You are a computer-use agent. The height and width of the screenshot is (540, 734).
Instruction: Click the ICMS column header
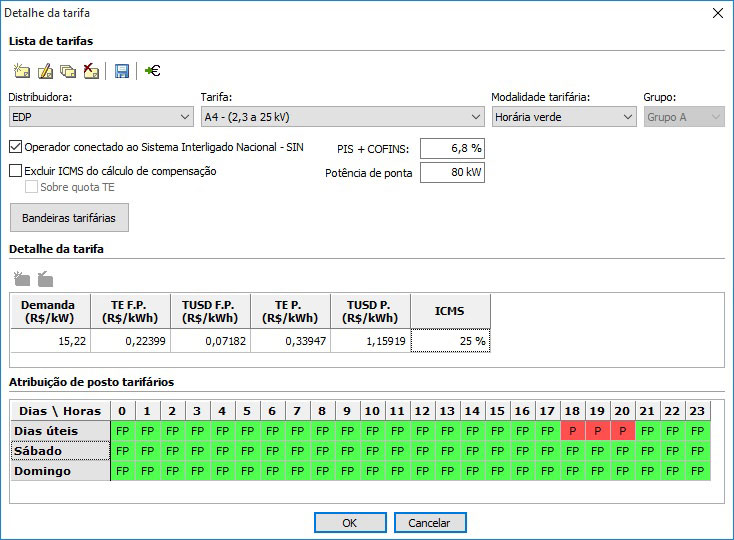pos(451,311)
